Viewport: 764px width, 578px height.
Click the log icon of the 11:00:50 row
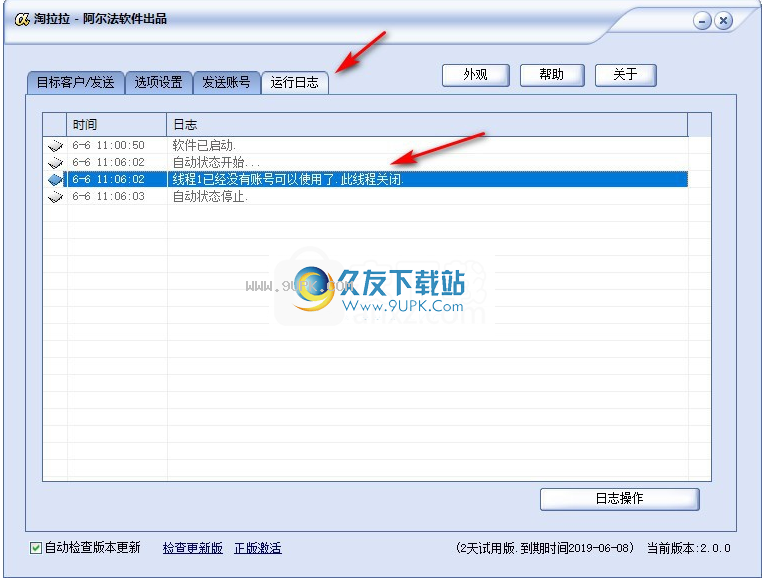click(56, 145)
